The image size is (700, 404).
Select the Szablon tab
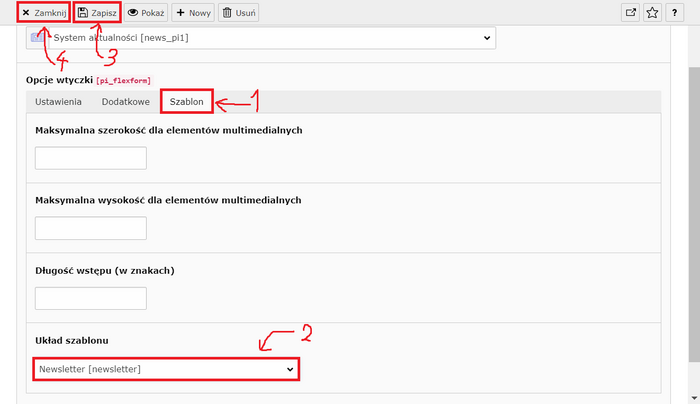click(186, 102)
